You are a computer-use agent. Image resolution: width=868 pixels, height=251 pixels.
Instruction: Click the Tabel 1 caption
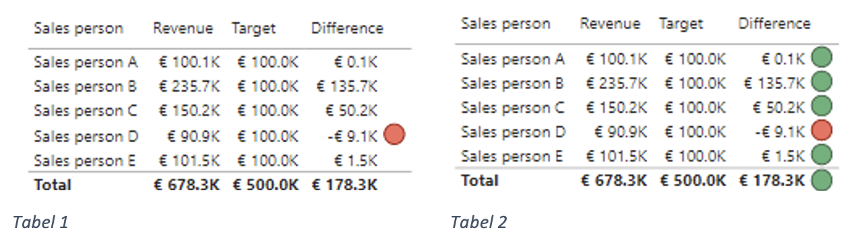click(x=40, y=222)
